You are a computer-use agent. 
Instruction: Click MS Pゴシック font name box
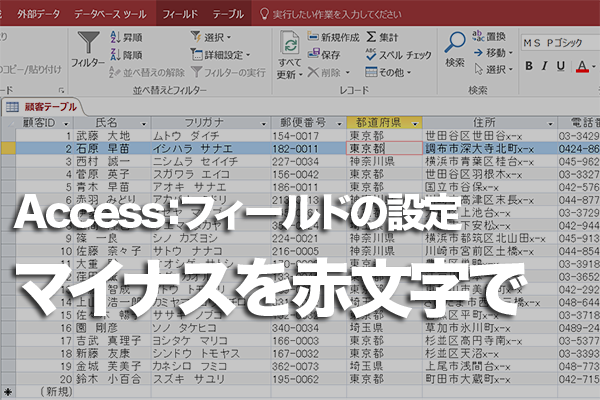pyautogui.click(x=560, y=42)
